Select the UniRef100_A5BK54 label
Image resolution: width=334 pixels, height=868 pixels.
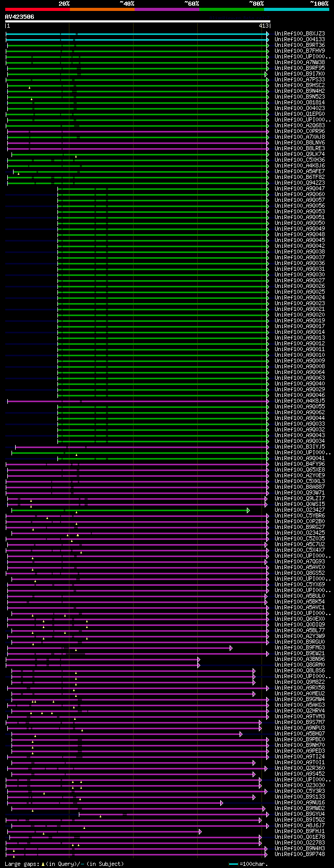[x=300, y=601]
